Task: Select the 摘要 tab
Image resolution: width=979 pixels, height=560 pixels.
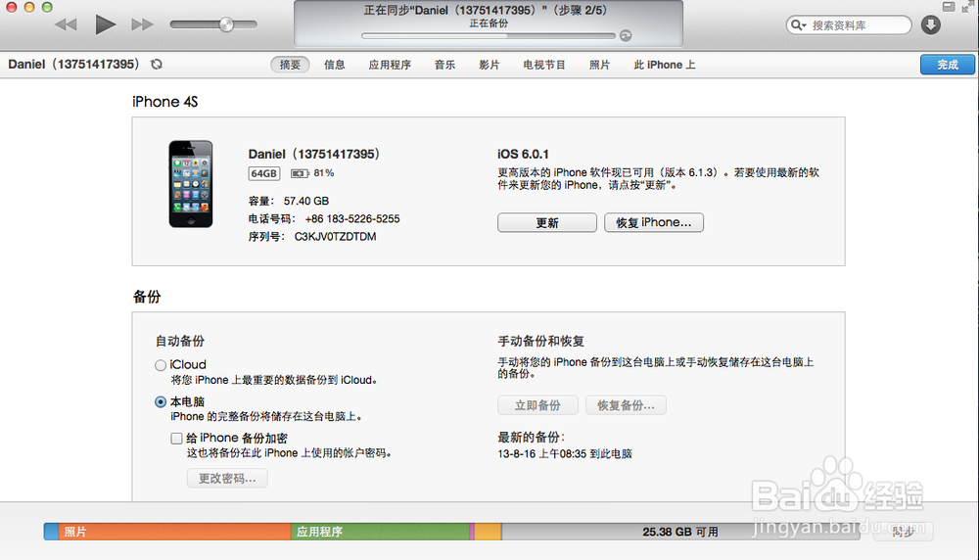Action: (x=291, y=65)
